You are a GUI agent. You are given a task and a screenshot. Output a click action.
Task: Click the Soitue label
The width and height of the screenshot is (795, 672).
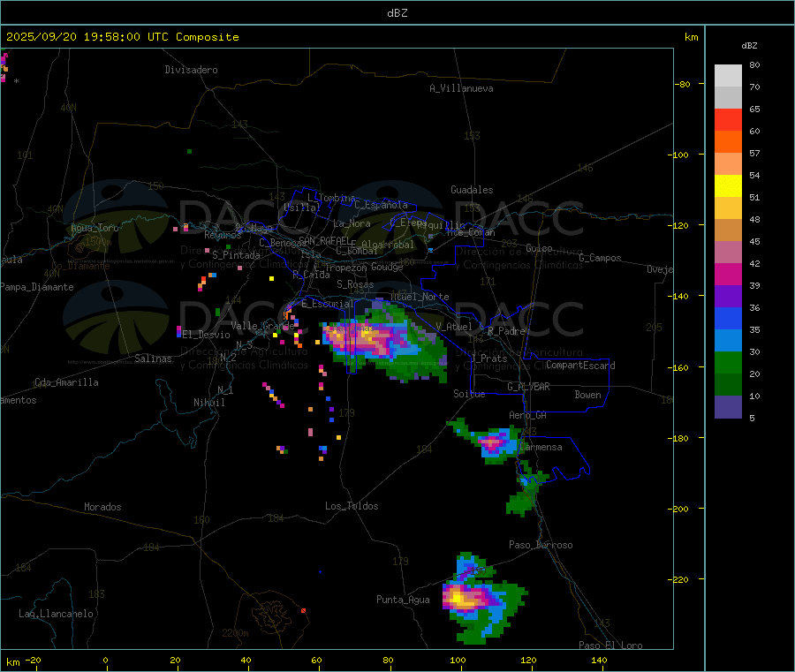(469, 394)
